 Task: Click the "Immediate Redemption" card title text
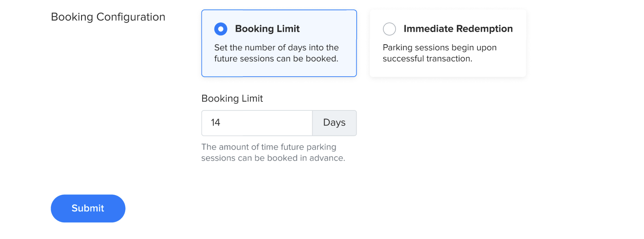pyautogui.click(x=458, y=29)
